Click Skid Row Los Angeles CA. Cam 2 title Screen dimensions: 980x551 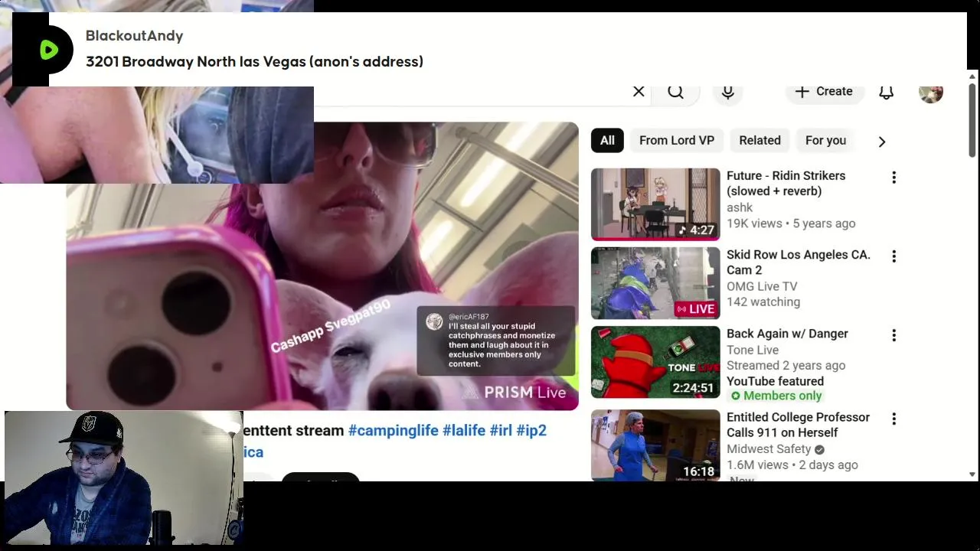pyautogui.click(x=799, y=262)
